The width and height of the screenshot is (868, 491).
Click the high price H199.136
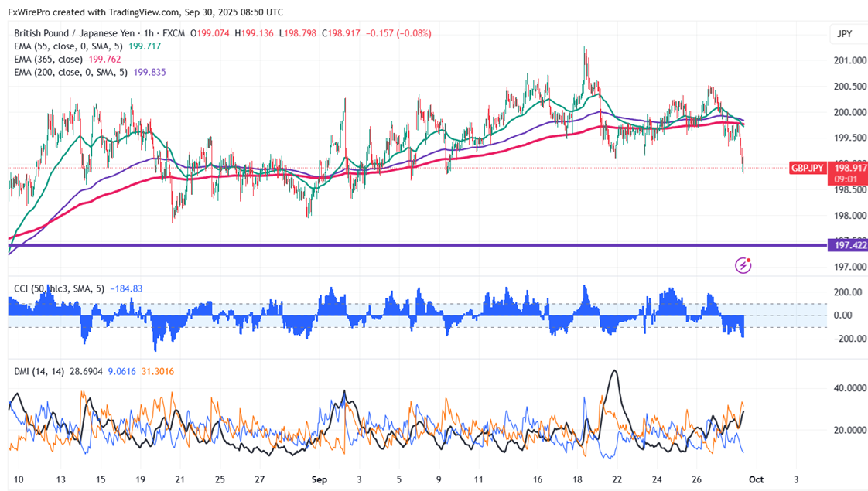coord(254,33)
